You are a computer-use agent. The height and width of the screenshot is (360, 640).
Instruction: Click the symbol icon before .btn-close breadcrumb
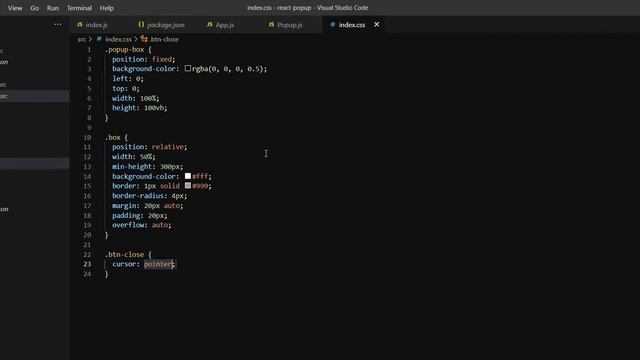coord(144,39)
